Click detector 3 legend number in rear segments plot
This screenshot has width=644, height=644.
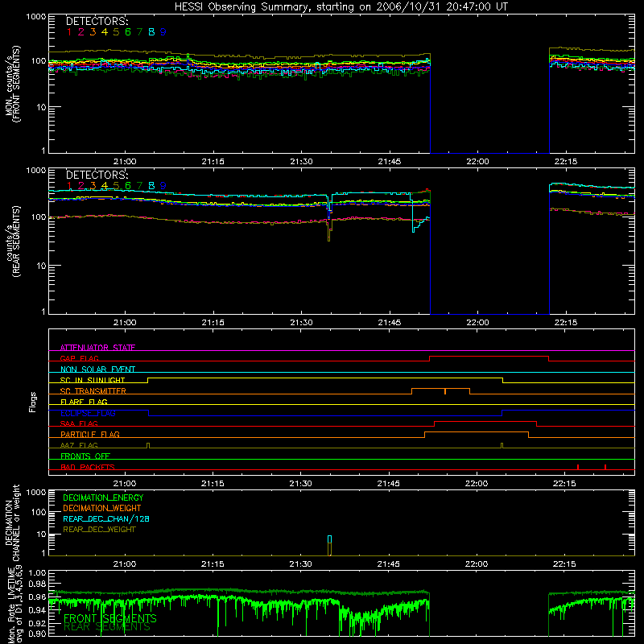click(93, 186)
